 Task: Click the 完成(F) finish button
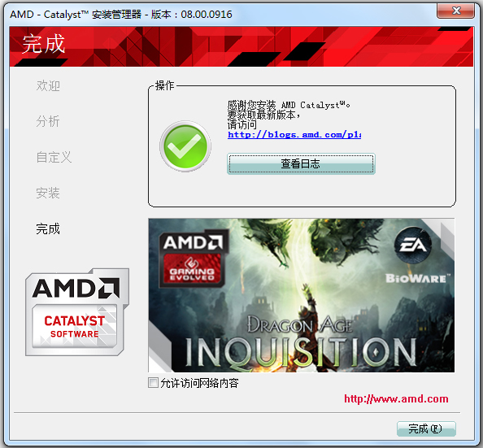point(426,428)
